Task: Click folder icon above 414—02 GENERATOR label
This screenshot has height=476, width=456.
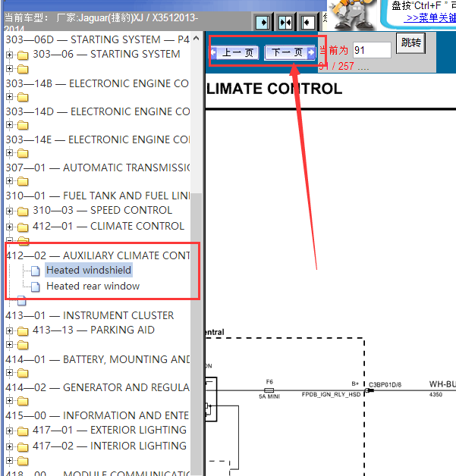Action: click(23, 373)
